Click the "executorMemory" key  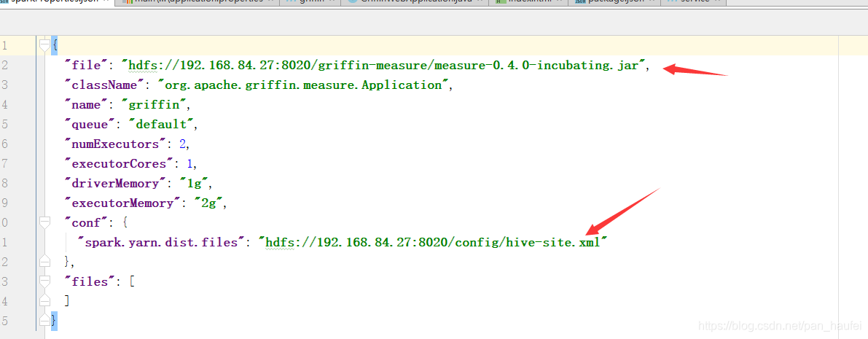click(x=122, y=203)
